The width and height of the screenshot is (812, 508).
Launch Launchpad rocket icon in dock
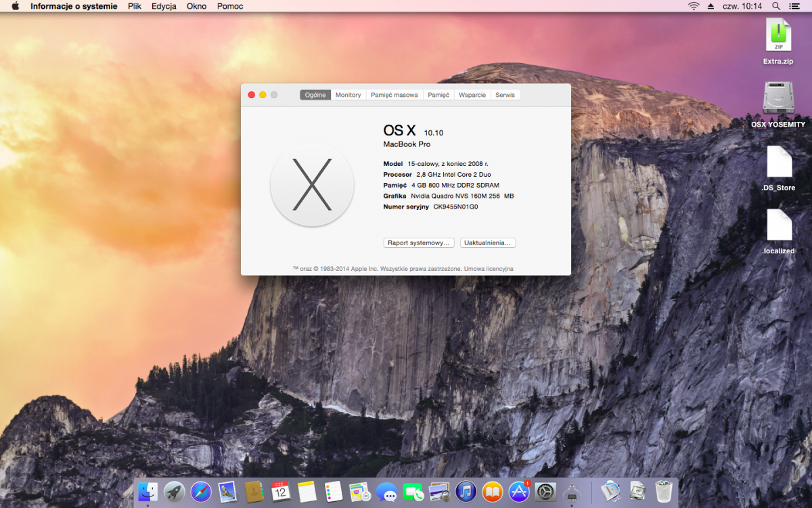pos(175,492)
